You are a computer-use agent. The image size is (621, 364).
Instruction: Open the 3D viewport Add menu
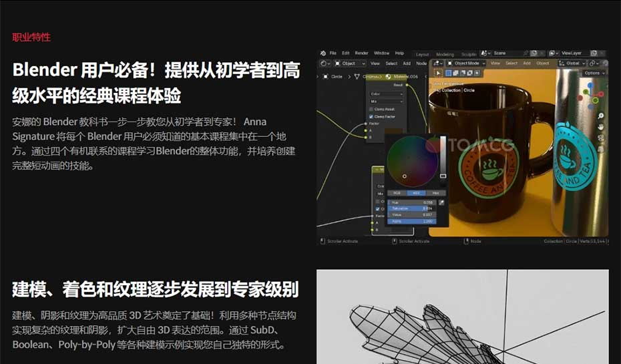click(x=527, y=63)
